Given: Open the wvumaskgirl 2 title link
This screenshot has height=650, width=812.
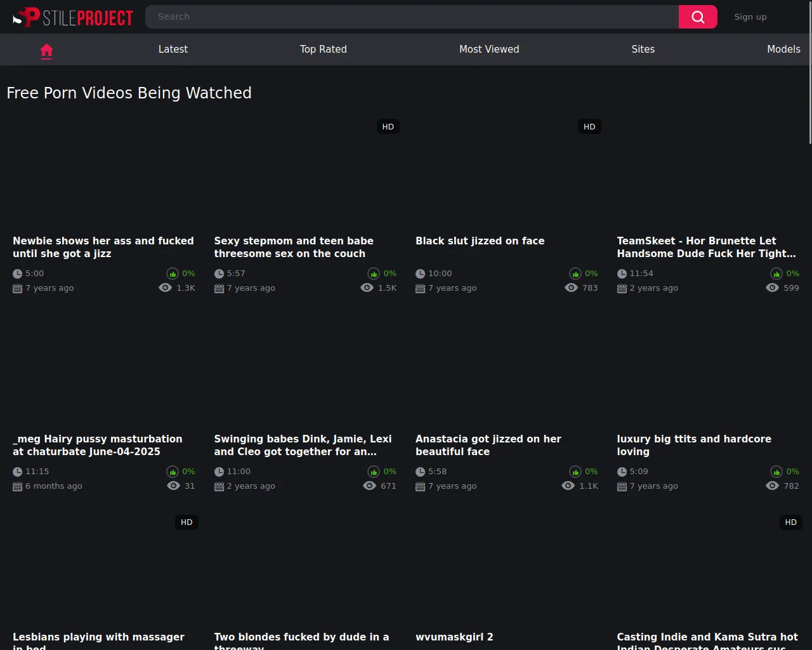Looking at the screenshot, I should point(454,637).
